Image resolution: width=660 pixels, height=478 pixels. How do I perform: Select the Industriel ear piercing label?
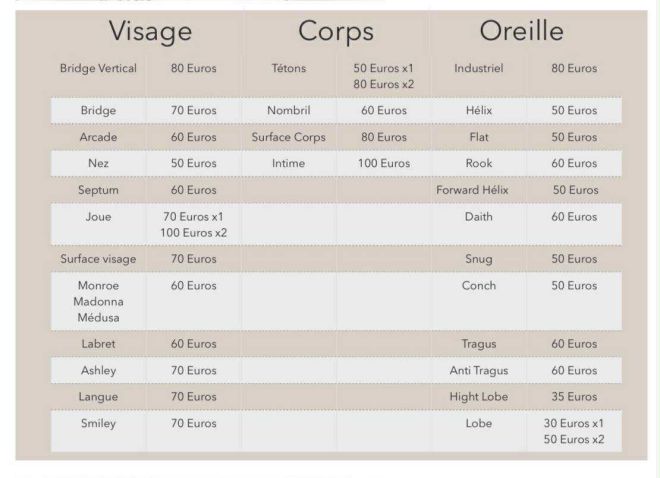click(478, 69)
